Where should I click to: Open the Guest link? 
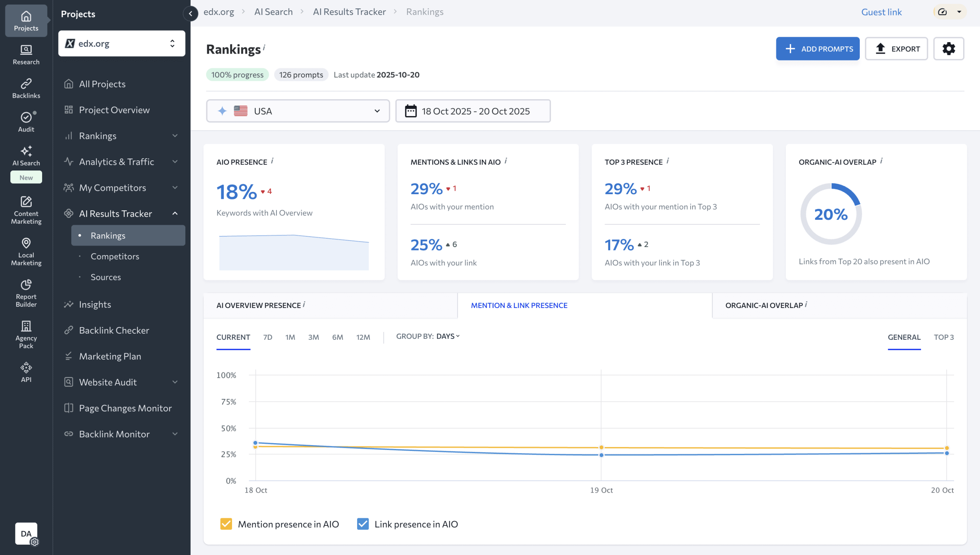(881, 12)
